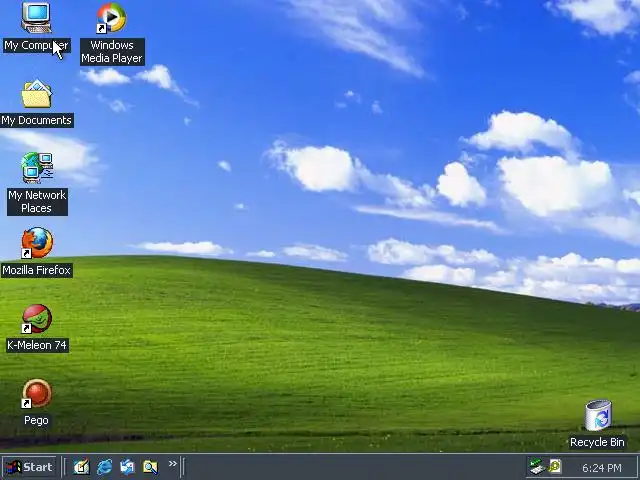Click the folder search quick launch icon
The image size is (640, 480).
[150, 467]
